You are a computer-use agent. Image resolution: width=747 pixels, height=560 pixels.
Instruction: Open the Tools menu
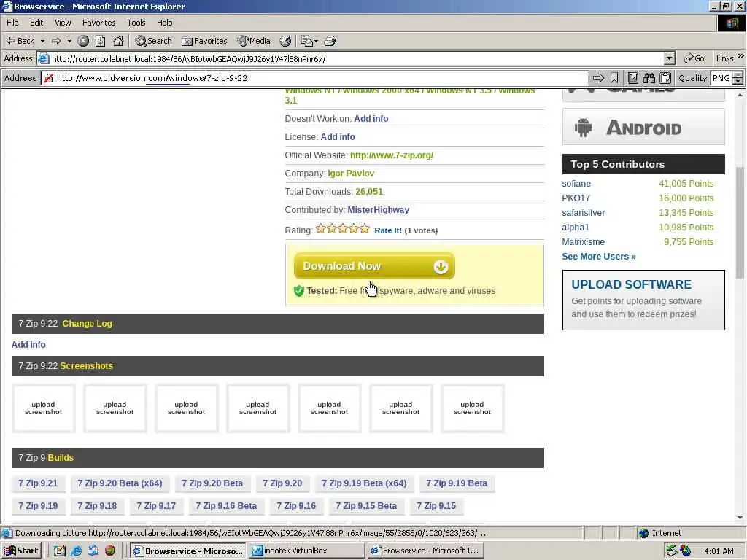pos(136,23)
